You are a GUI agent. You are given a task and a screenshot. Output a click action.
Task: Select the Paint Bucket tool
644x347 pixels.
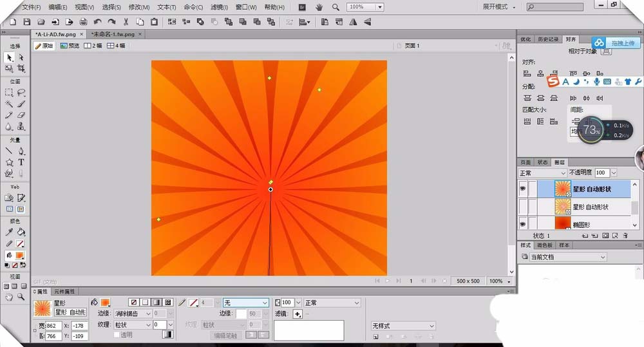click(21, 232)
